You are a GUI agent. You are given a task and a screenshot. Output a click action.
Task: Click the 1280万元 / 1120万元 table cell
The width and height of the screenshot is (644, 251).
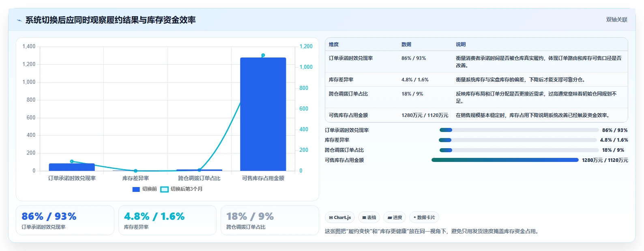pos(425,115)
